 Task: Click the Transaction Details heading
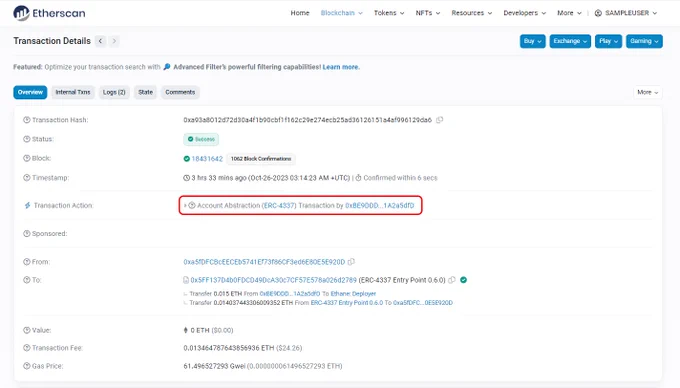[x=52, y=41]
